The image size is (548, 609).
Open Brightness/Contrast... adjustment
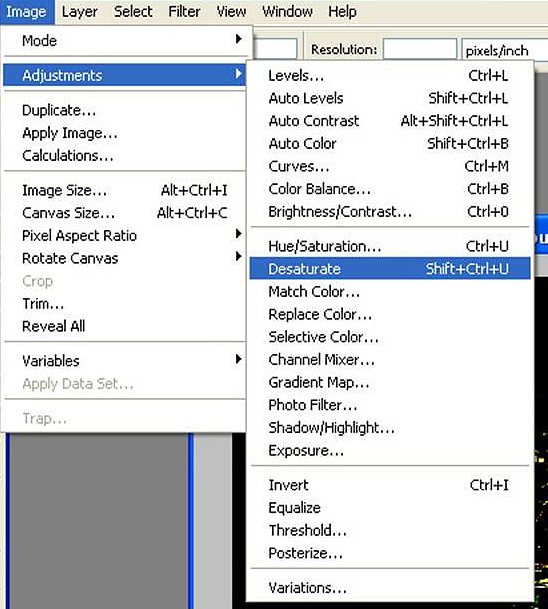click(x=390, y=212)
